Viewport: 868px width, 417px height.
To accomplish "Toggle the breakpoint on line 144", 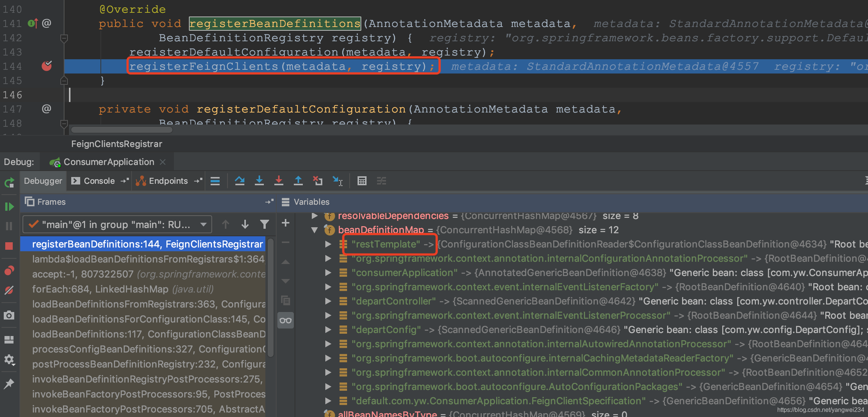I will point(46,66).
